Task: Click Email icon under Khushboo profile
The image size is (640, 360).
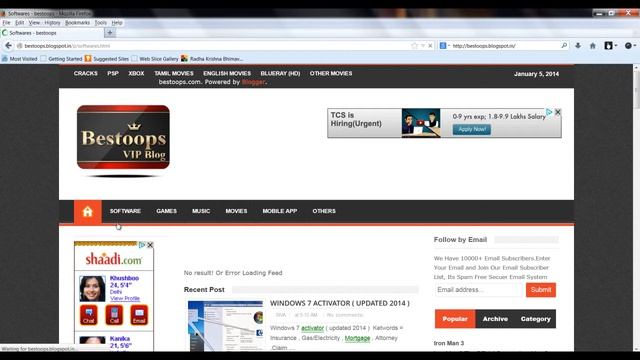Action: point(139,315)
